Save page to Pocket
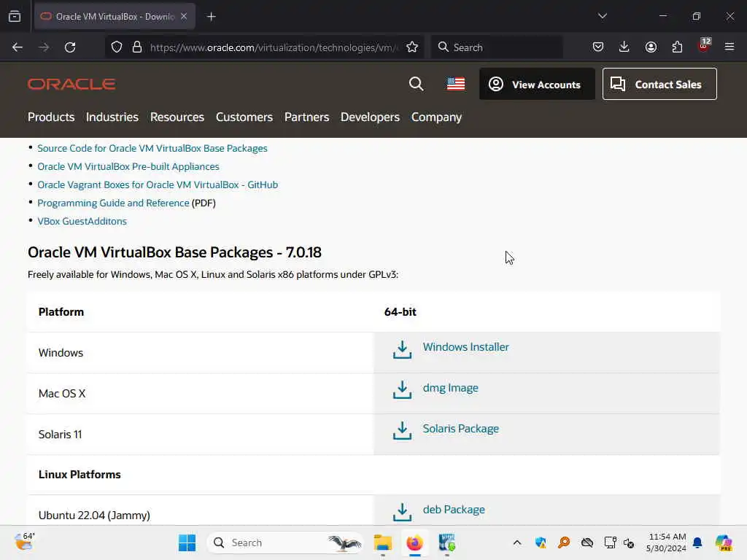The image size is (747, 560). [598, 47]
